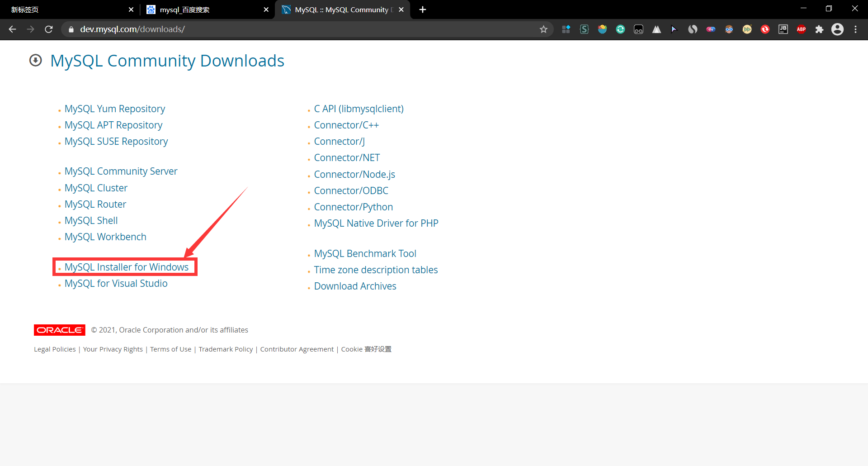The height and width of the screenshot is (466, 868).
Task: Open the Adblock Plus (ABP) extension icon
Action: 802,29
